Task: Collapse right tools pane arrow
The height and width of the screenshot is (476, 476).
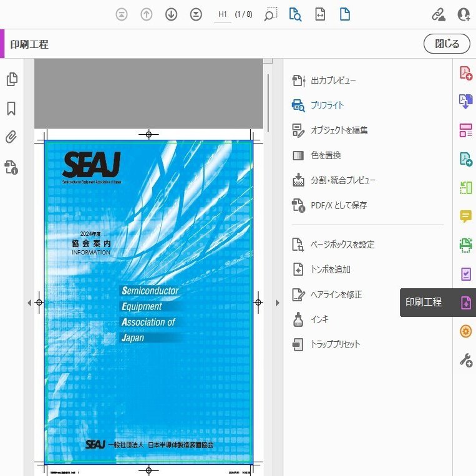Action: point(278,303)
